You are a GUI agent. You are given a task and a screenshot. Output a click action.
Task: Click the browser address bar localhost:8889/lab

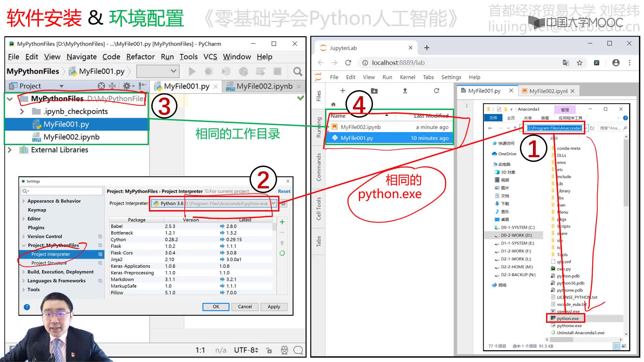pos(460,63)
